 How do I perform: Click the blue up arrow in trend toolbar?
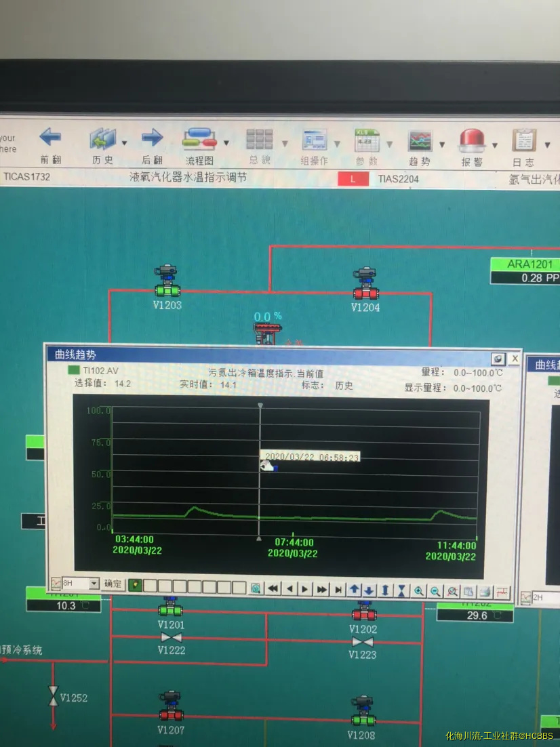354,590
